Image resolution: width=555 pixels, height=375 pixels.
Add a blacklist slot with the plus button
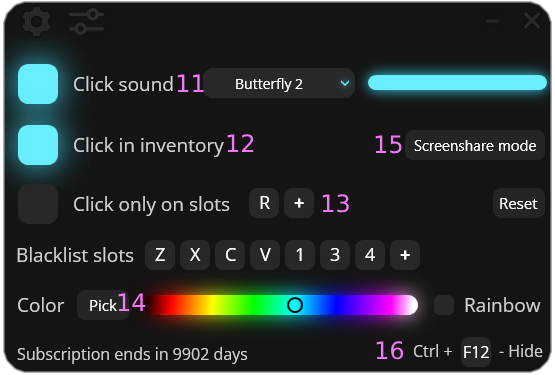pyautogui.click(x=405, y=255)
